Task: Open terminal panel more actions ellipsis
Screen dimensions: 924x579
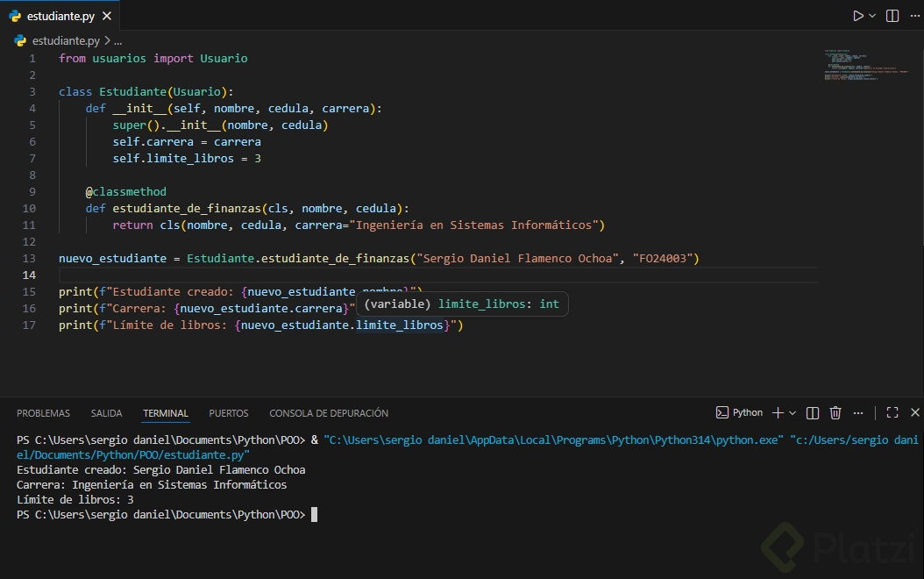Action: tap(859, 412)
